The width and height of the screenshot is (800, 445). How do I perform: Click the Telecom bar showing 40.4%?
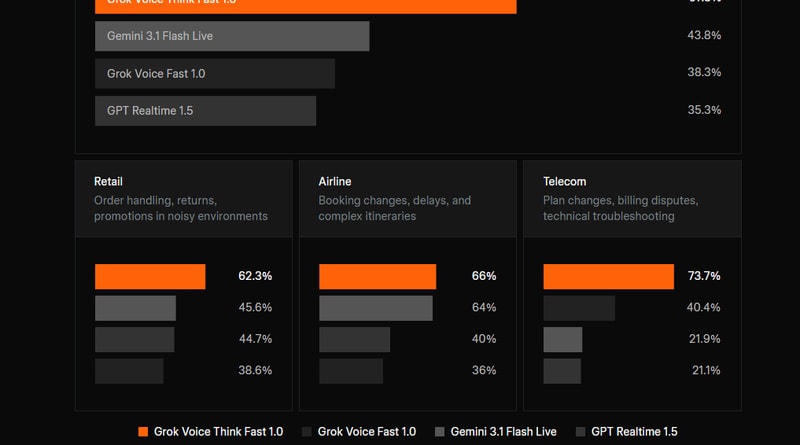tap(578, 308)
